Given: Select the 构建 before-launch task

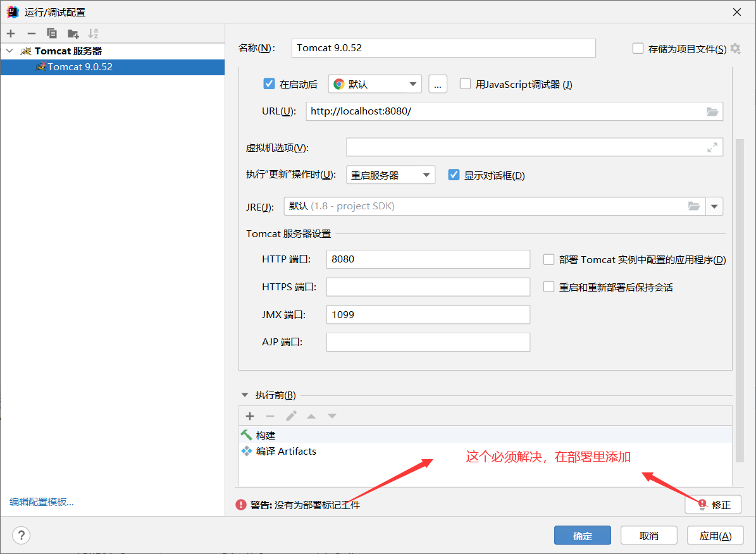Looking at the screenshot, I should tap(485, 435).
